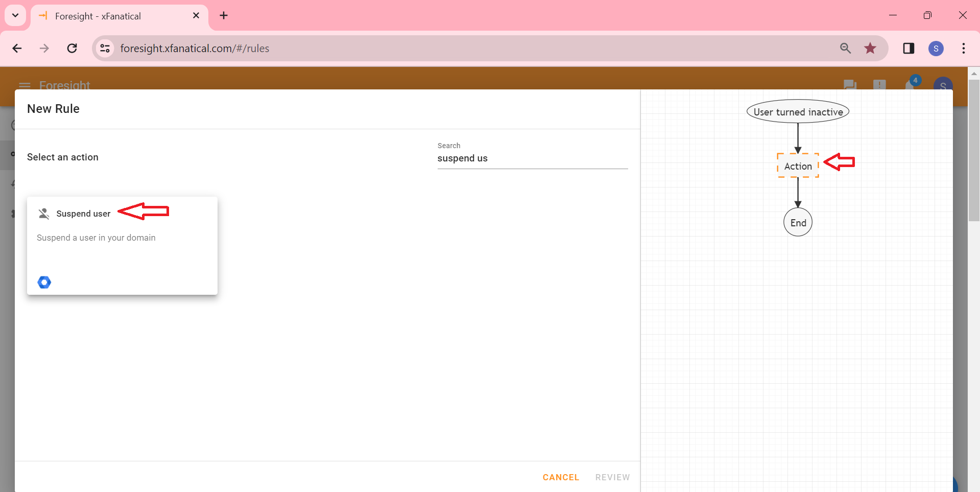980x492 pixels.
Task: Reload the Foresight rules page
Action: (72, 48)
